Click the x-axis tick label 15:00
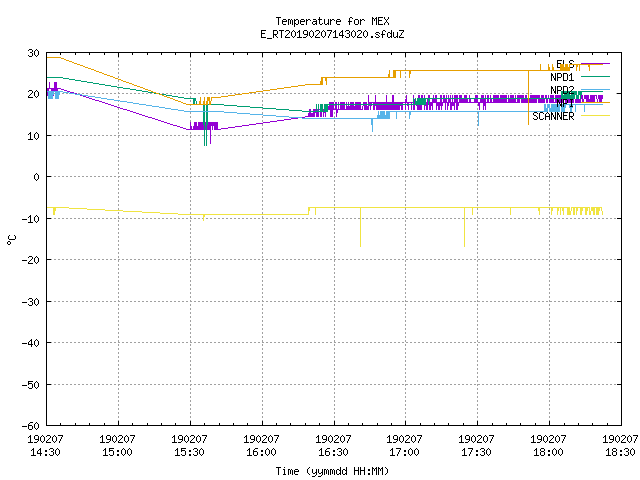Viewport: 640px width, 480px height. click(x=117, y=452)
